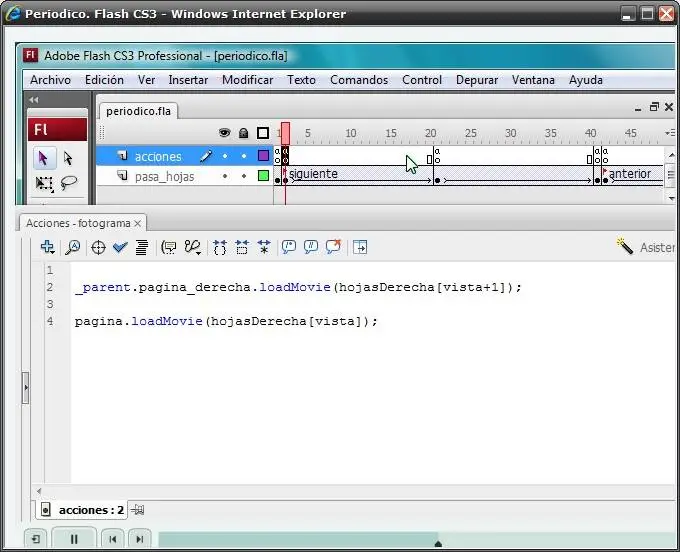Click Show/Hide toolbox icon
This screenshot has height=552, width=680.
360,247
